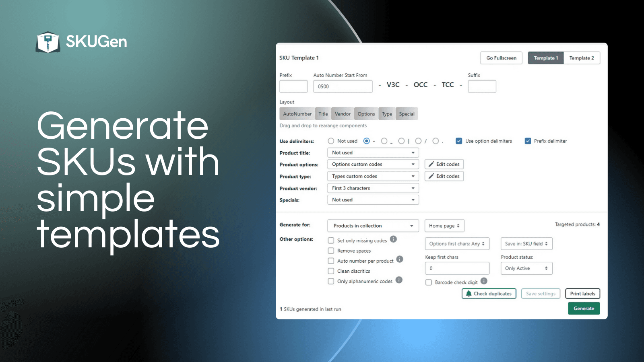644x362 pixels.
Task: Click info icon next to Auto number per product
Action: pos(400,259)
